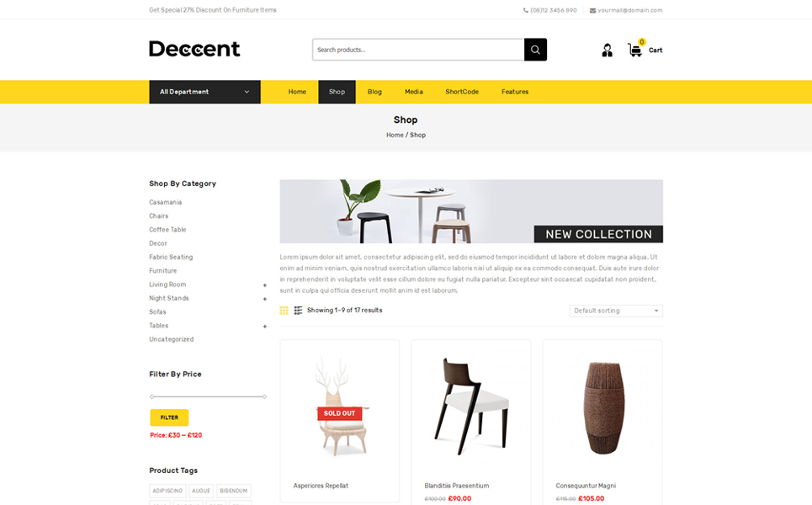Screen dimensions: 812x505
Task: Open the ShortCode menu item
Action: (x=462, y=92)
